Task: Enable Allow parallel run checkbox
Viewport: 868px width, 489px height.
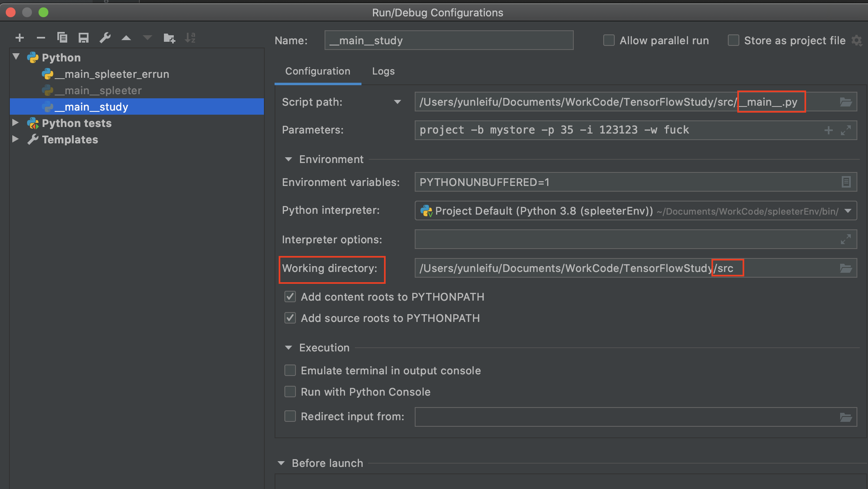Action: (609, 41)
